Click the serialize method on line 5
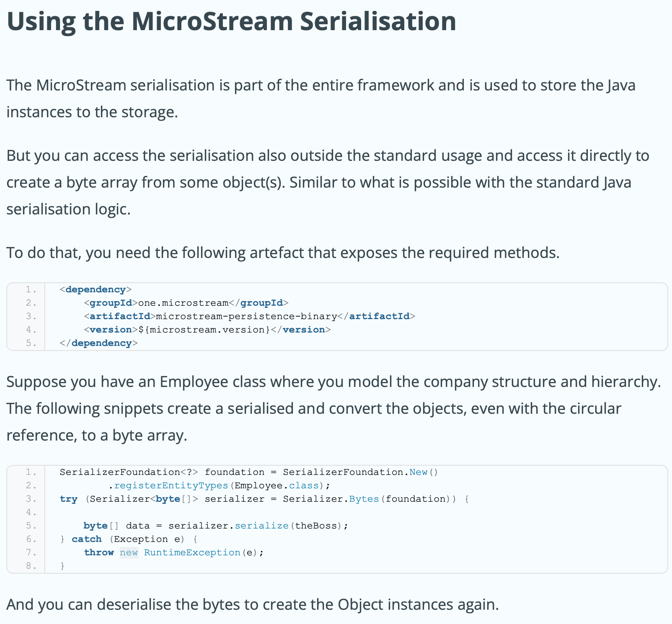Image resolution: width=672 pixels, height=624 pixels. coord(261,526)
